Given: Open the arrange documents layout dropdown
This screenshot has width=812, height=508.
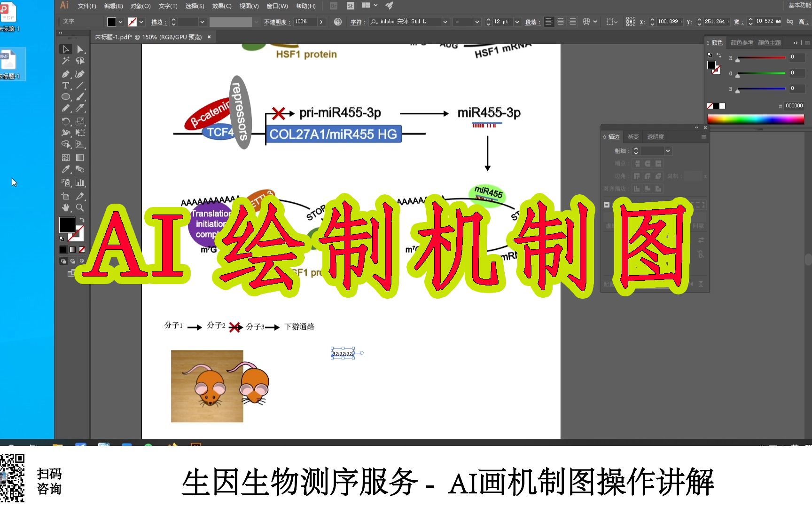Looking at the screenshot, I should click(x=369, y=5).
